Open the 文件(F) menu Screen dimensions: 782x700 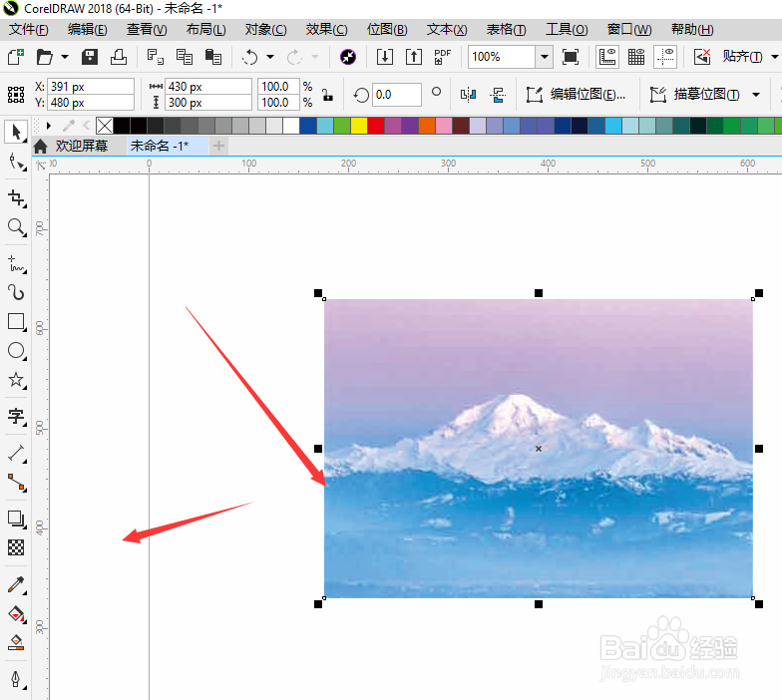(28, 30)
